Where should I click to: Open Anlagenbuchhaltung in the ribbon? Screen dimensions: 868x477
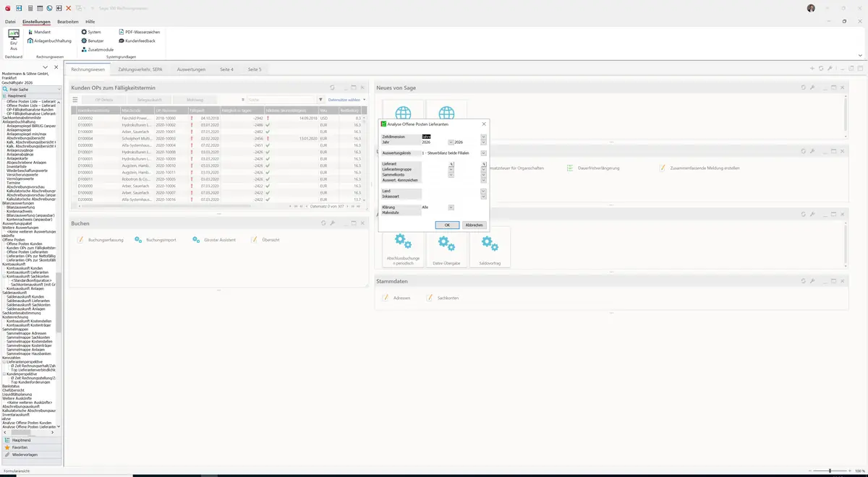point(49,40)
